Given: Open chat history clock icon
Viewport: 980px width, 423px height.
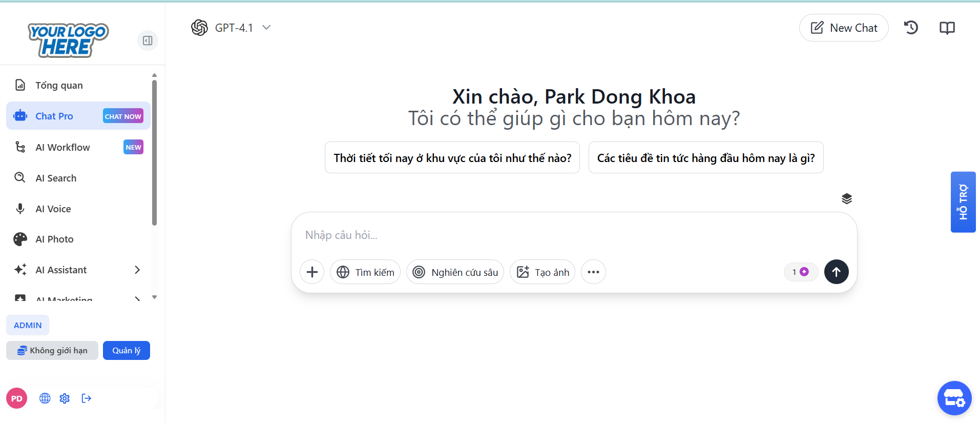Looking at the screenshot, I should click(911, 28).
